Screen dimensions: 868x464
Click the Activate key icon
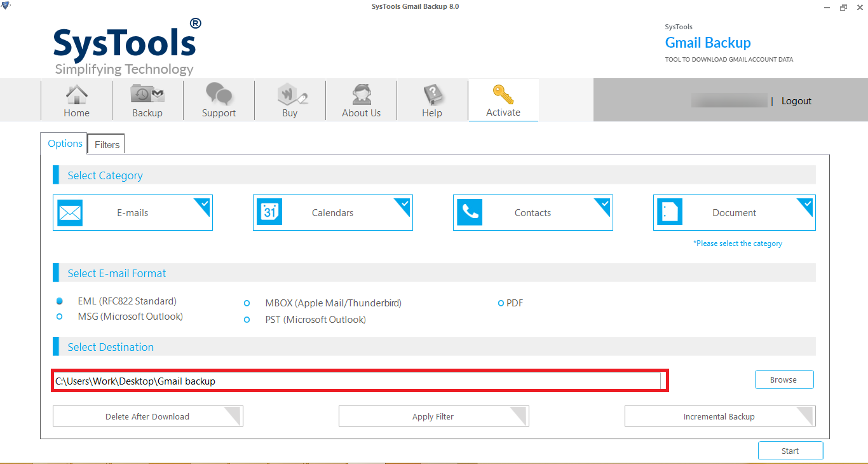[503, 95]
